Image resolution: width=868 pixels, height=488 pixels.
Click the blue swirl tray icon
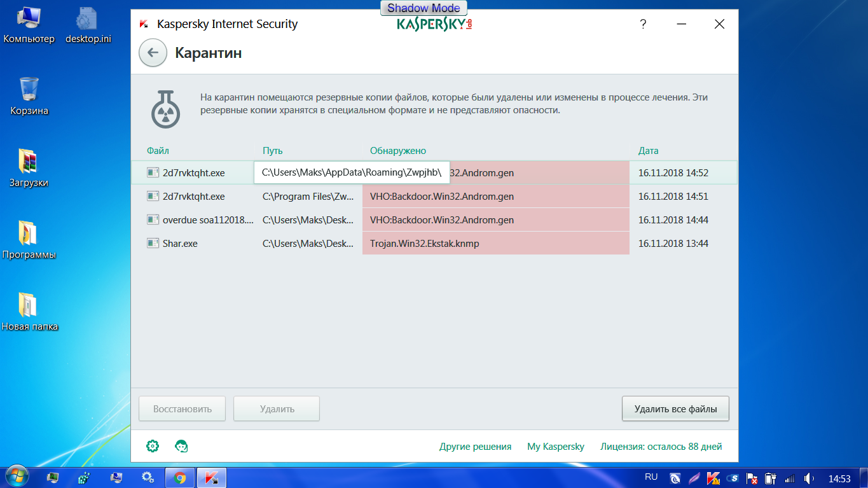click(675, 478)
